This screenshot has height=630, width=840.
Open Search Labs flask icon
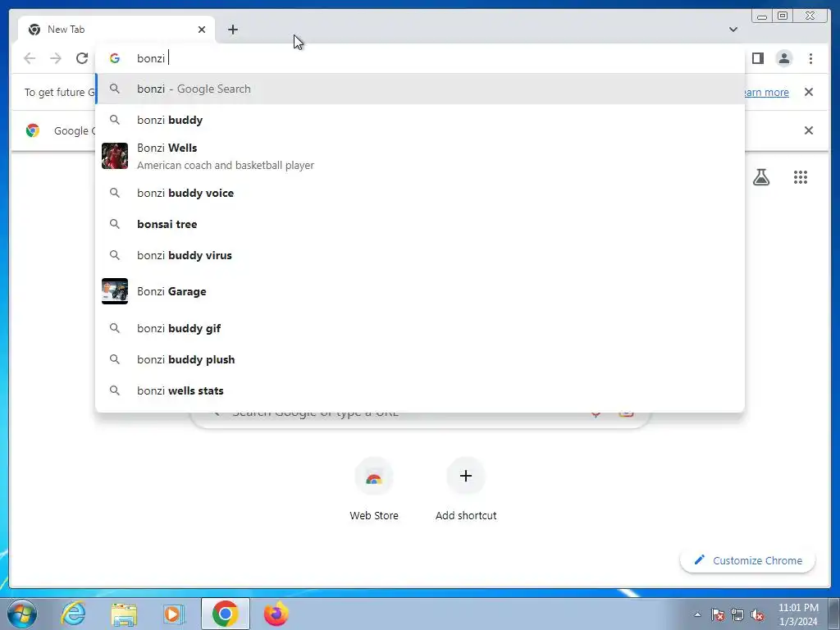click(760, 177)
